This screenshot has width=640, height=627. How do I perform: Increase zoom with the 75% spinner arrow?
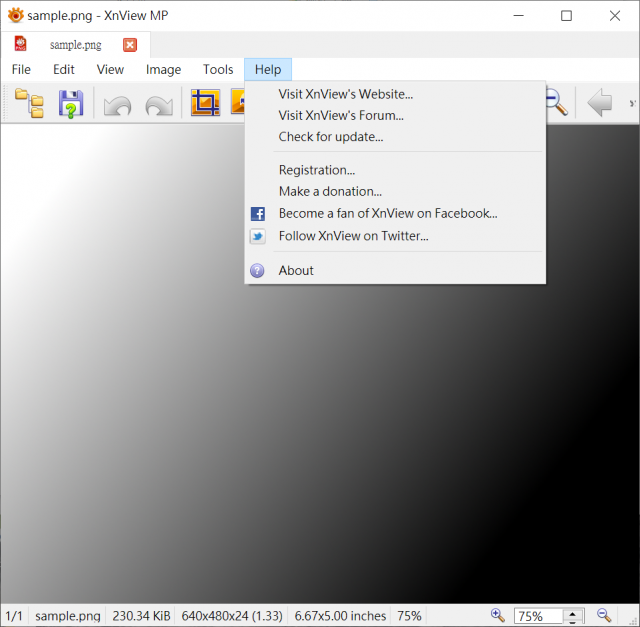pos(572,613)
